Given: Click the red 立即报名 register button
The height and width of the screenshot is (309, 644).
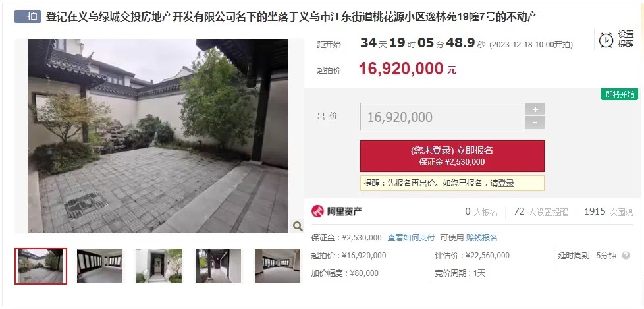Looking at the screenshot, I should 452,156.
